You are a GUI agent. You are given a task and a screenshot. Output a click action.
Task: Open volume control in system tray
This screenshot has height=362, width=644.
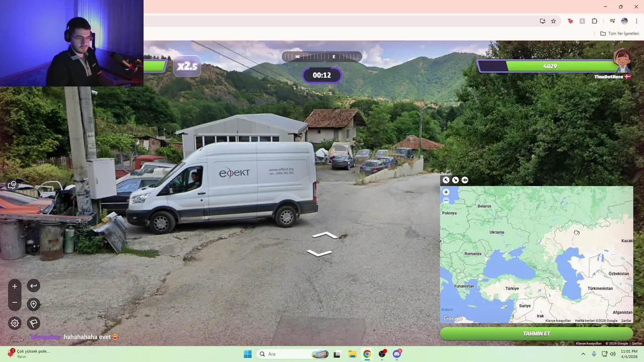click(x=613, y=354)
